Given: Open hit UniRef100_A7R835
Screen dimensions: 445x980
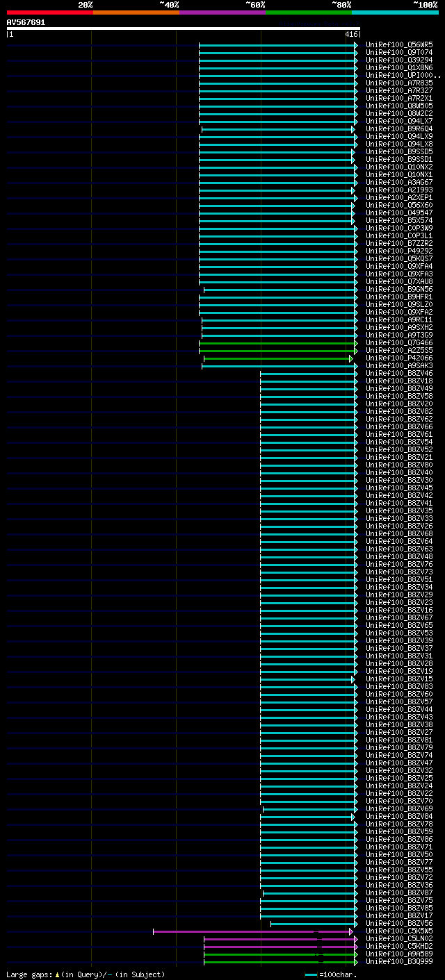Looking at the screenshot, I should (x=399, y=83).
